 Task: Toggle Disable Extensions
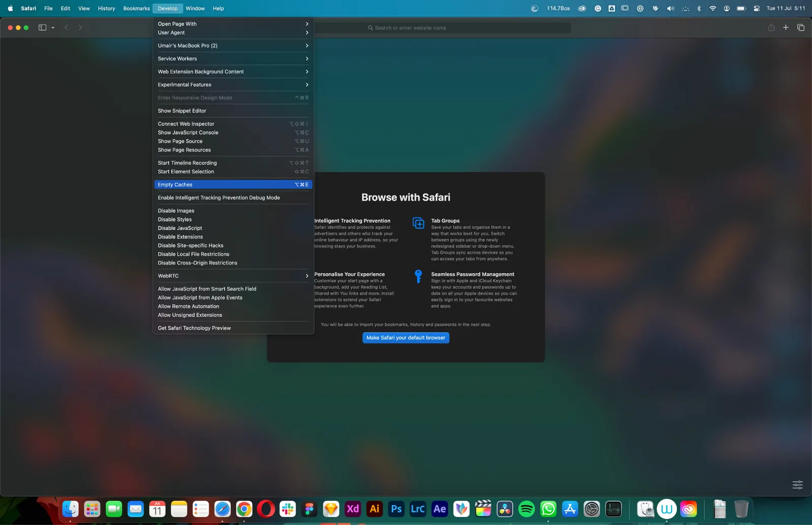coord(233,237)
